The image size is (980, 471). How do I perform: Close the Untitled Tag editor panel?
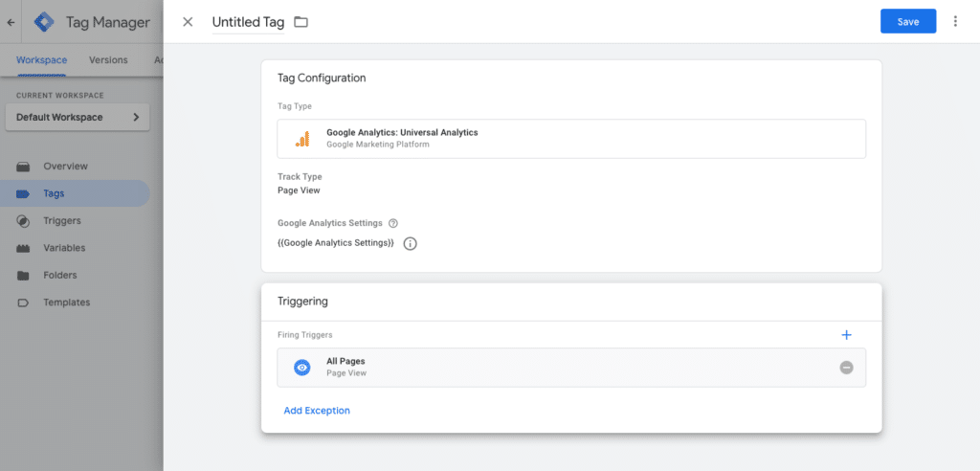click(188, 22)
